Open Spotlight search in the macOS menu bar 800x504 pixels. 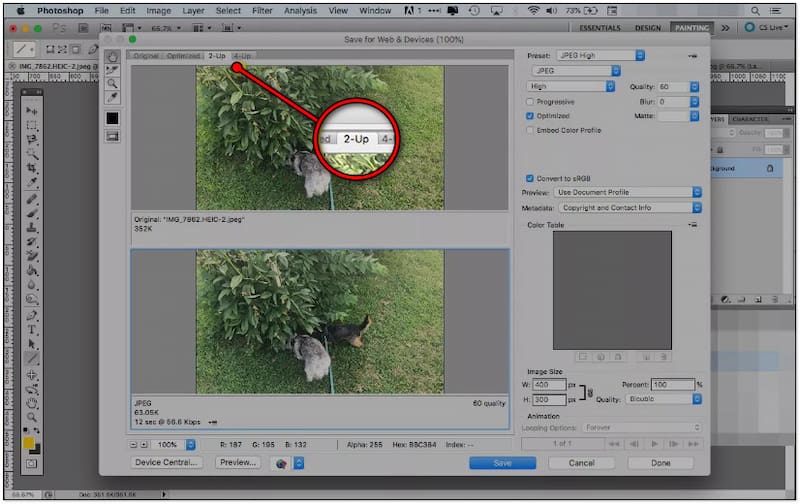(x=755, y=11)
